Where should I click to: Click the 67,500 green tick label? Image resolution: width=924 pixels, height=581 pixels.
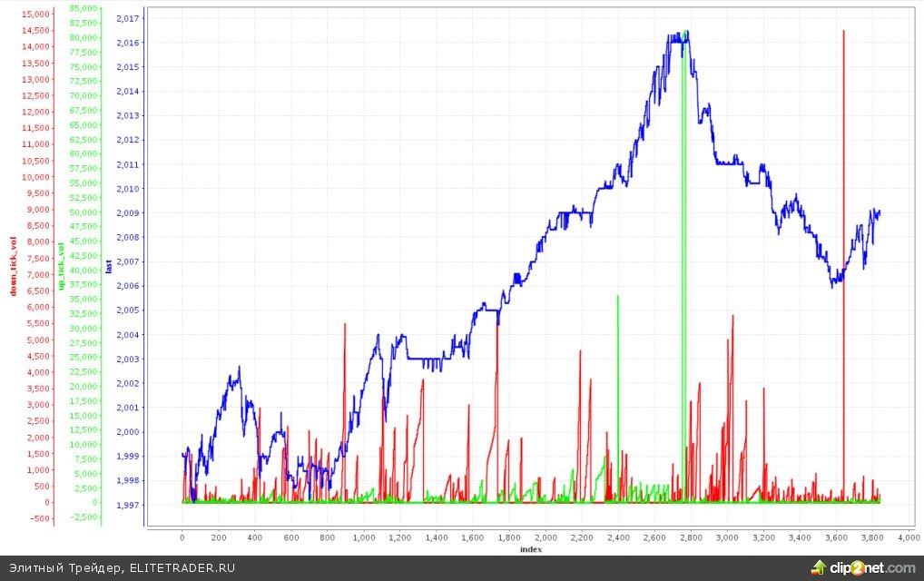pyautogui.click(x=84, y=110)
